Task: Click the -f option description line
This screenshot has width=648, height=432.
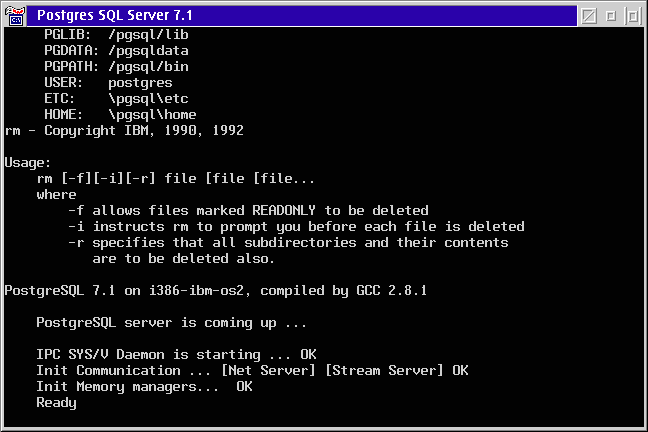Action: coord(248,211)
